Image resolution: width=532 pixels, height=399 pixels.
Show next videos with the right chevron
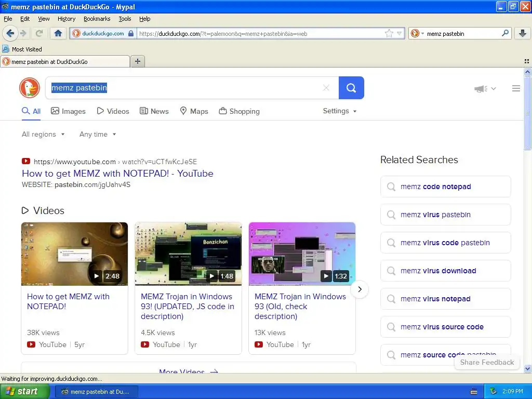coord(360,289)
